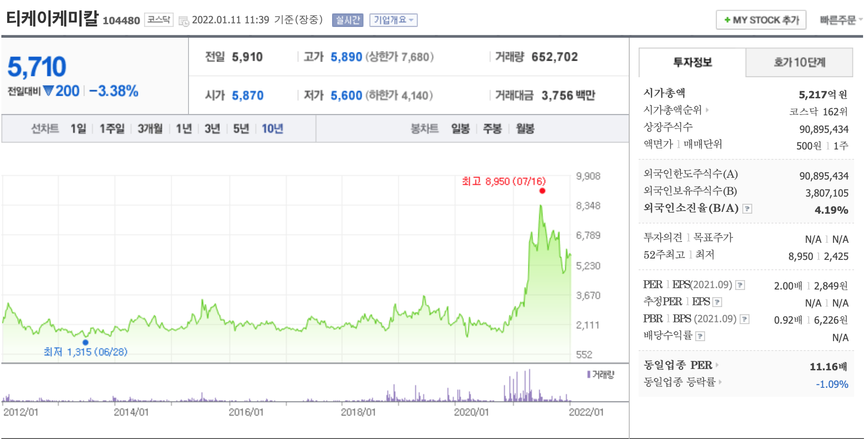
Task: Select the 1주일 line chart period
Action: pyautogui.click(x=112, y=129)
